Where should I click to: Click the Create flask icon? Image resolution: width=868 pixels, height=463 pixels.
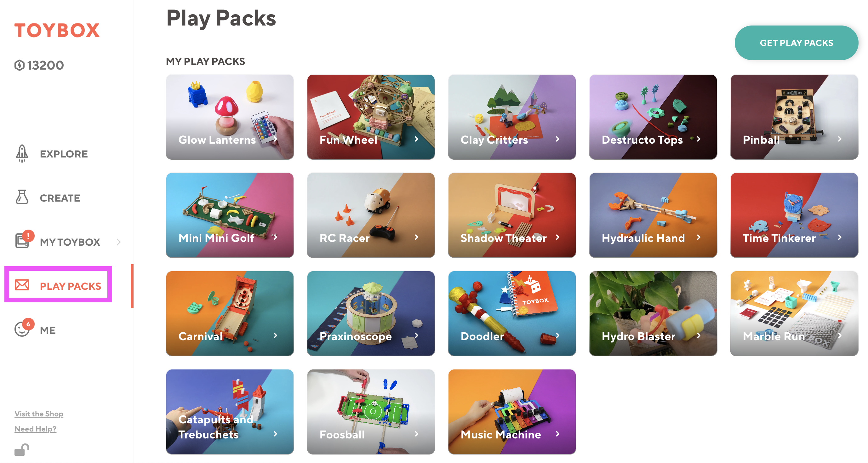pyautogui.click(x=22, y=197)
